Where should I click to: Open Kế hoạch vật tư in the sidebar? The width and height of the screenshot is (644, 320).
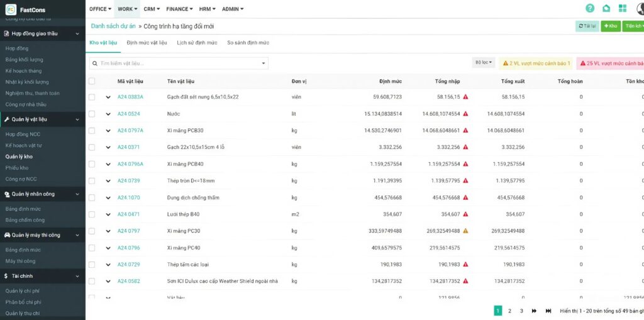coord(23,145)
